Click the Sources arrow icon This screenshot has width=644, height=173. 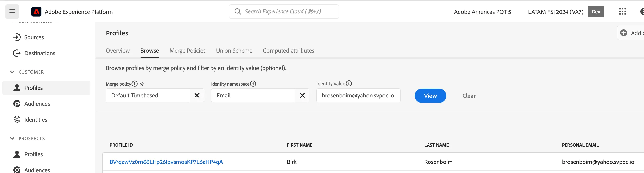[x=17, y=37]
